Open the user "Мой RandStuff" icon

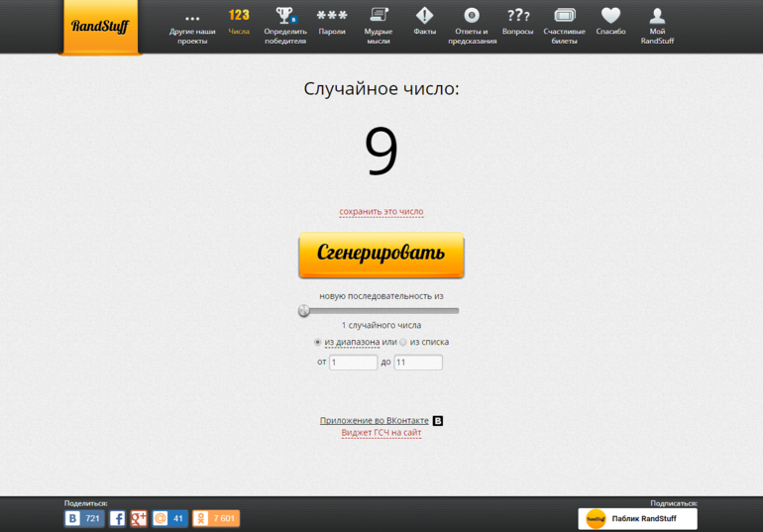(x=657, y=16)
